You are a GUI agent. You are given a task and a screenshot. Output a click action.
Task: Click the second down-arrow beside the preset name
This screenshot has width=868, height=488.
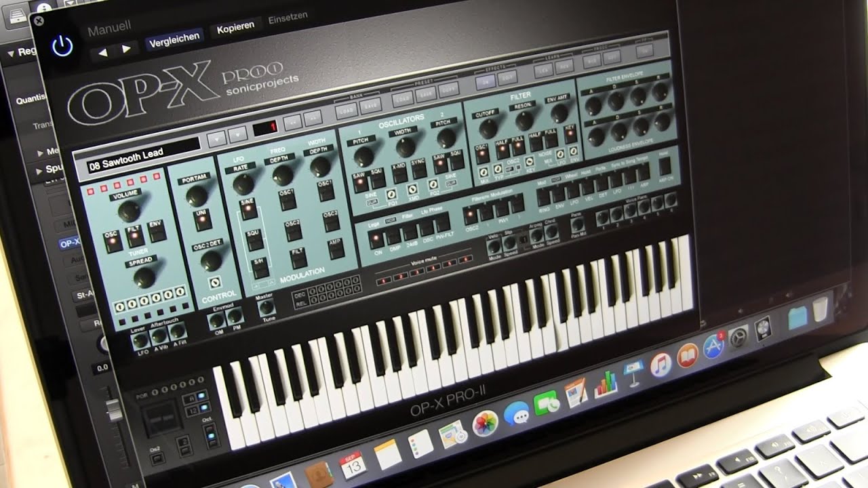[237, 133]
